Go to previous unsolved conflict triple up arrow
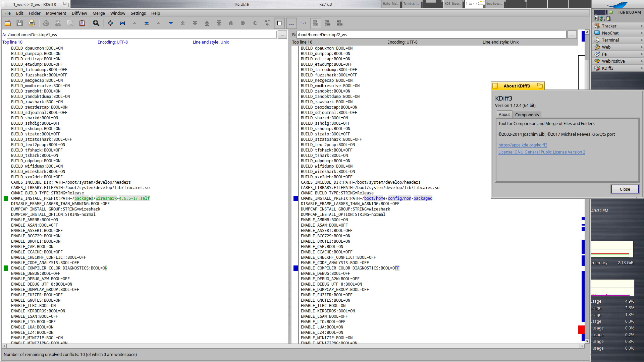This screenshot has height=362, width=644. tap(207, 23)
